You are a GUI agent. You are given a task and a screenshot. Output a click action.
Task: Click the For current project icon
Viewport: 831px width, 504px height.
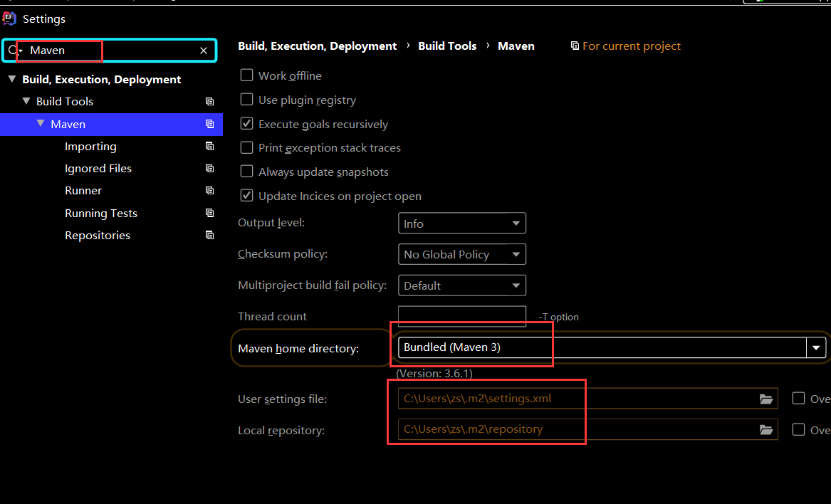tap(575, 46)
